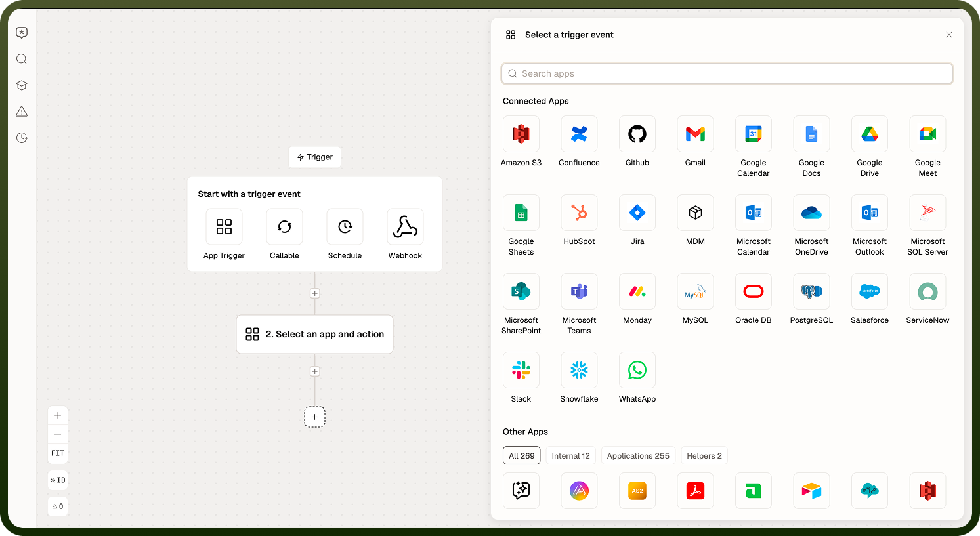The width and height of the screenshot is (980, 536).
Task: Select Microsoft Outlook app
Action: click(x=870, y=213)
